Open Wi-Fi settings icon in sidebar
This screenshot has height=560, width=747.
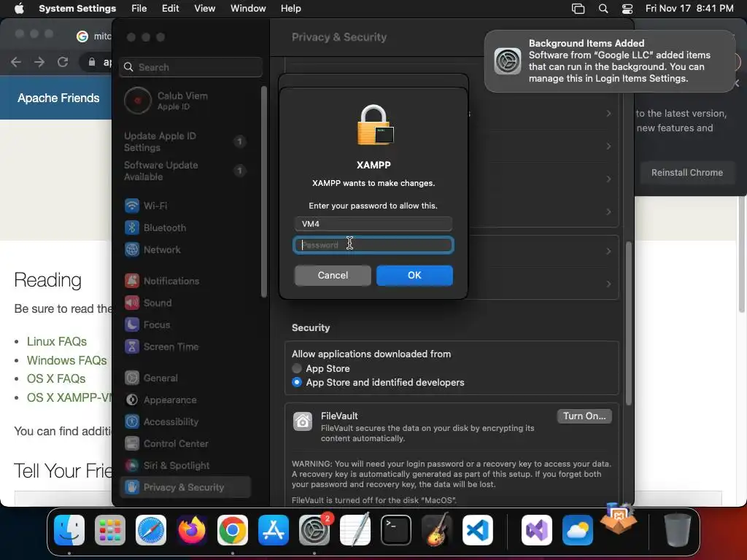point(132,206)
